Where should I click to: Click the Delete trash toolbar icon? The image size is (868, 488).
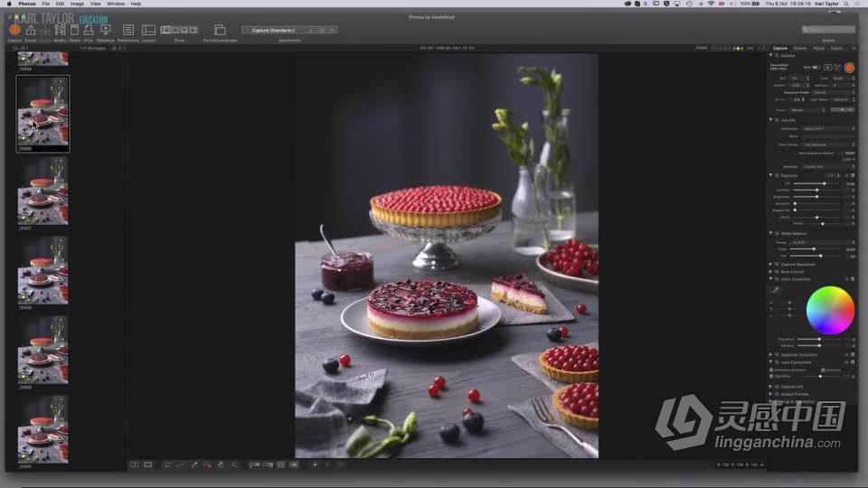[x=74, y=30]
